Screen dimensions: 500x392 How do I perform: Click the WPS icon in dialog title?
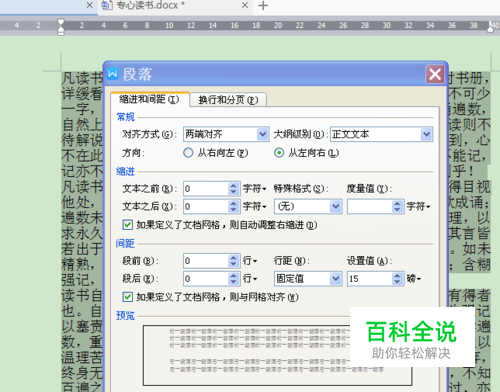[x=113, y=74]
